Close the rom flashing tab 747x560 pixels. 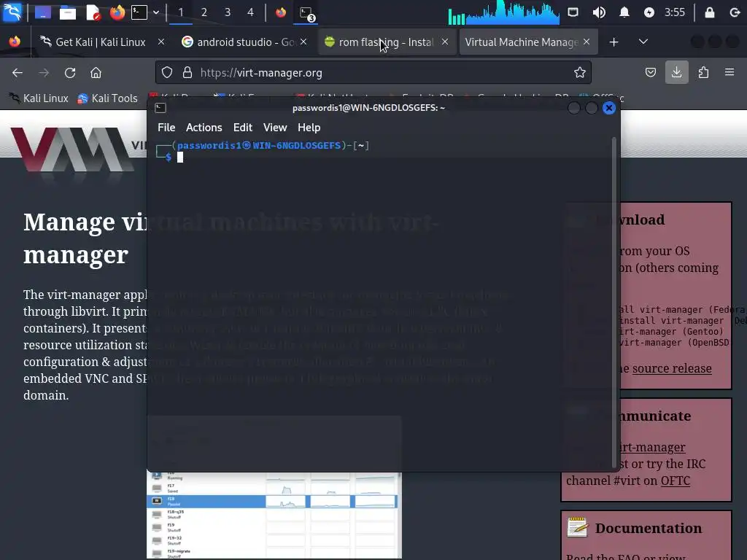coord(445,42)
